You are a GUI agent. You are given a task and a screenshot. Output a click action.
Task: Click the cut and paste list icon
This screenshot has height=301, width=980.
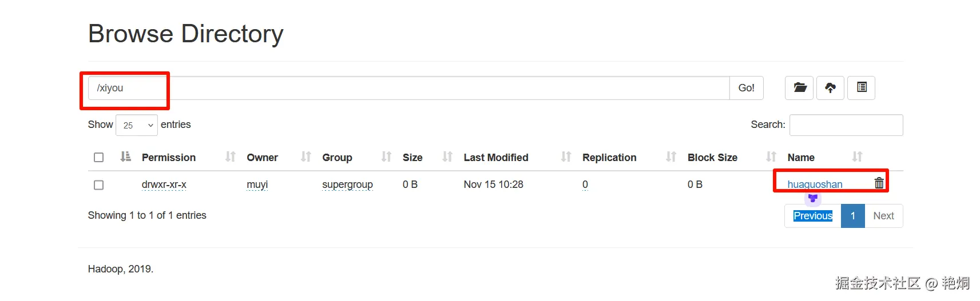(x=861, y=88)
